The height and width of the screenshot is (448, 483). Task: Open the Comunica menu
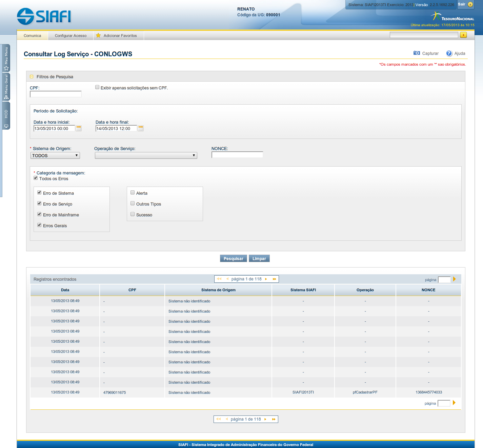coord(32,36)
